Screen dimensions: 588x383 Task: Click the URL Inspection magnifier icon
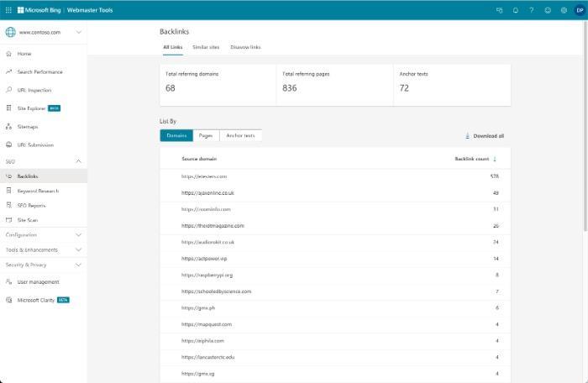point(9,90)
